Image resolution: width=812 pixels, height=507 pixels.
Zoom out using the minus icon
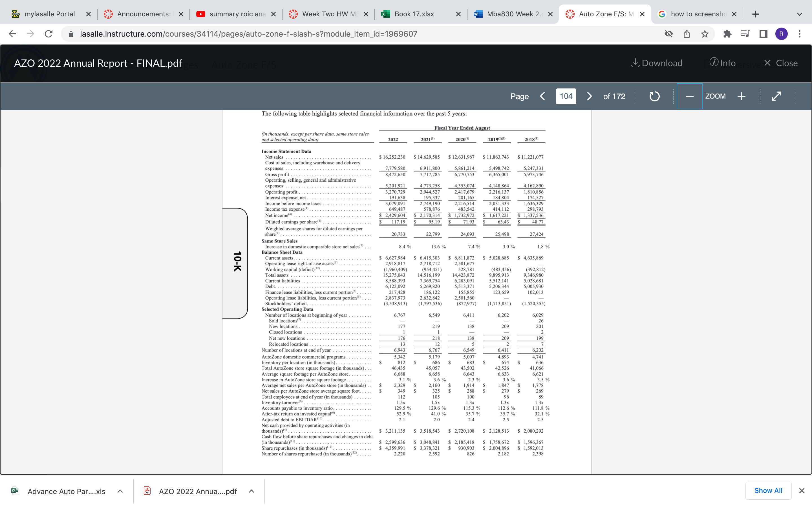(690, 96)
